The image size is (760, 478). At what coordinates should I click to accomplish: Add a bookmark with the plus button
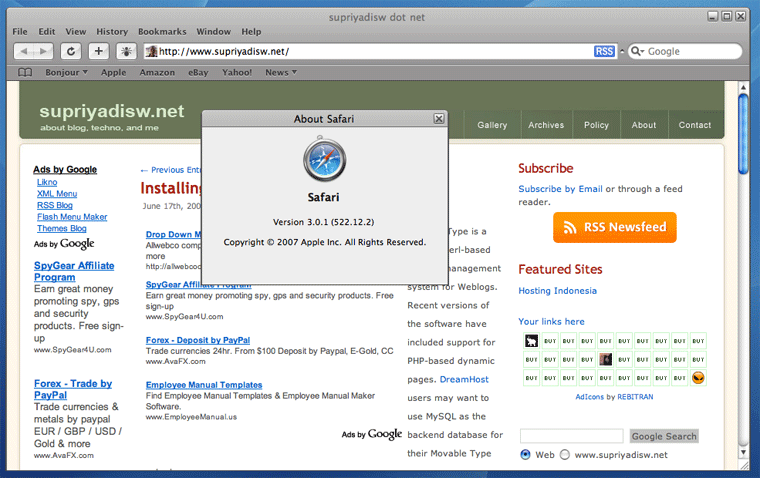(98, 51)
